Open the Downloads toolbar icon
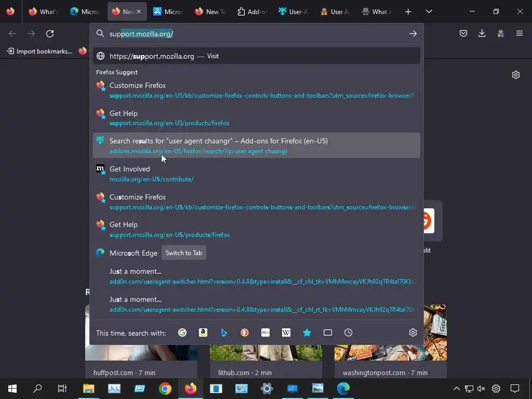The height and width of the screenshot is (399, 532). pyautogui.click(x=482, y=33)
